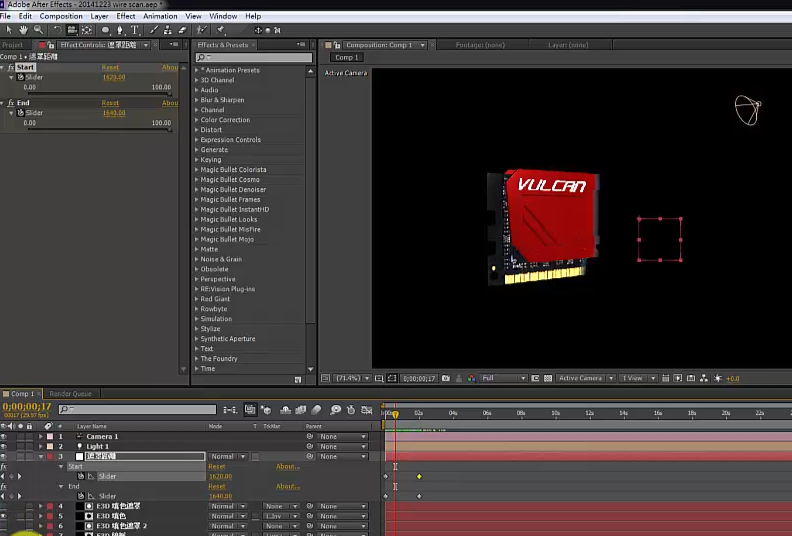Enable motion blur in timeline toolbar
The image size is (792, 536).
(x=316, y=410)
